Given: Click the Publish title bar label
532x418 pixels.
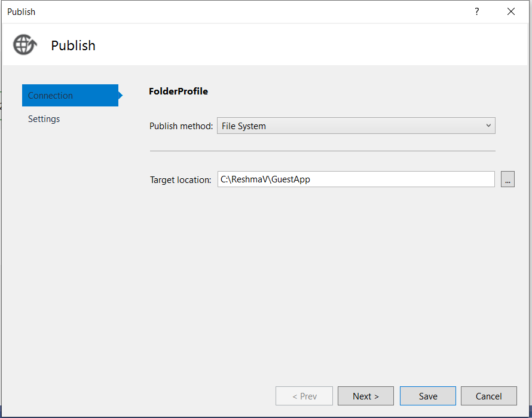Looking at the screenshot, I should point(21,11).
